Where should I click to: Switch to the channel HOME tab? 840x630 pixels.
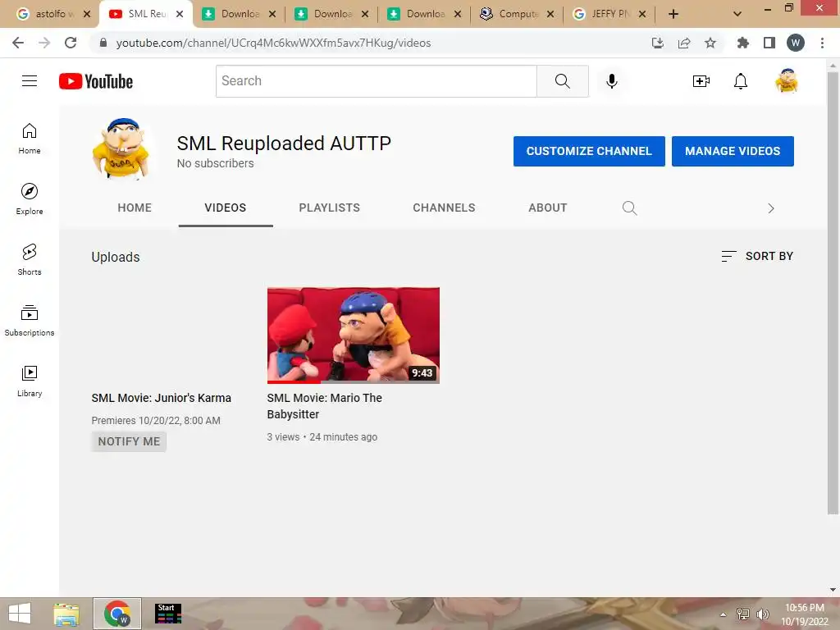[x=135, y=208]
